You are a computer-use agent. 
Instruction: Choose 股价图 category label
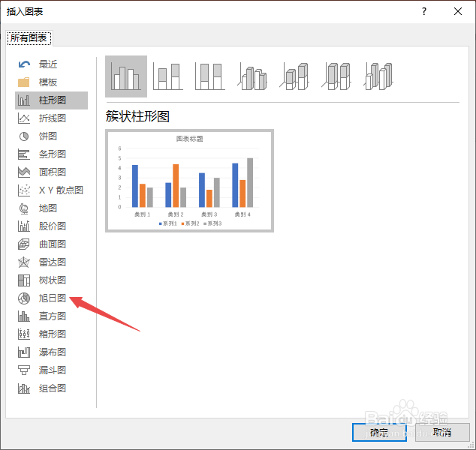[x=53, y=226]
